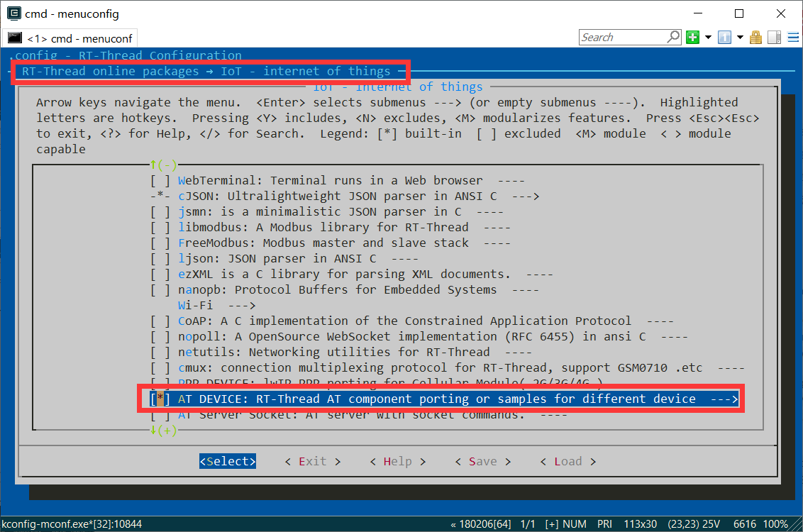Toggle the side panel view icon
Viewport: 803px width, 532px height.
point(773,37)
